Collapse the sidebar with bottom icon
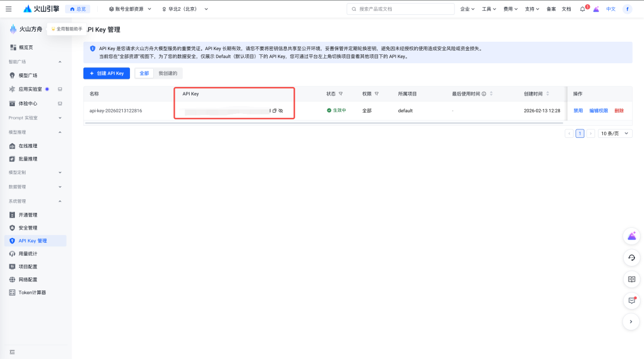The image size is (644, 359). (x=13, y=352)
